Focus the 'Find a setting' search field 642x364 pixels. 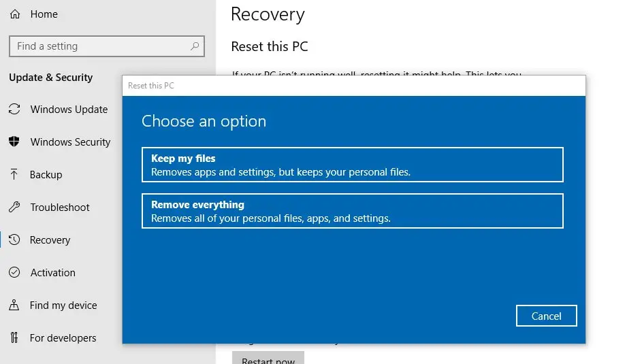click(x=99, y=46)
